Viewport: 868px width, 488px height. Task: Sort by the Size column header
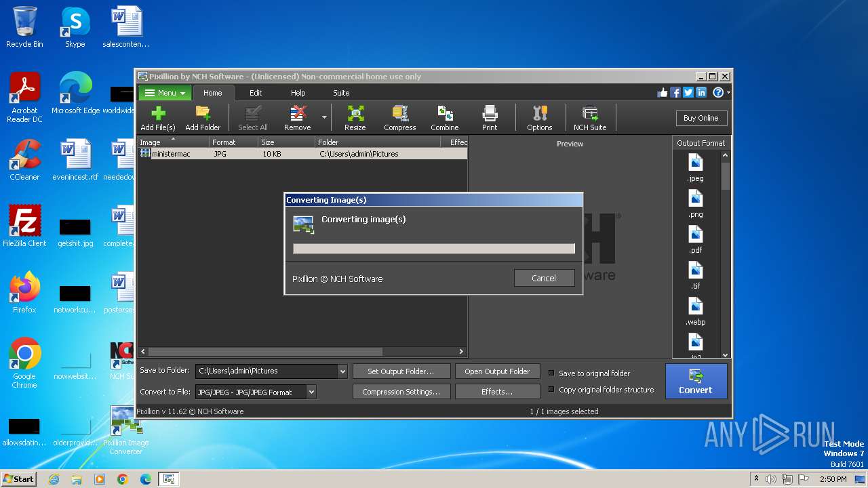[x=286, y=142]
